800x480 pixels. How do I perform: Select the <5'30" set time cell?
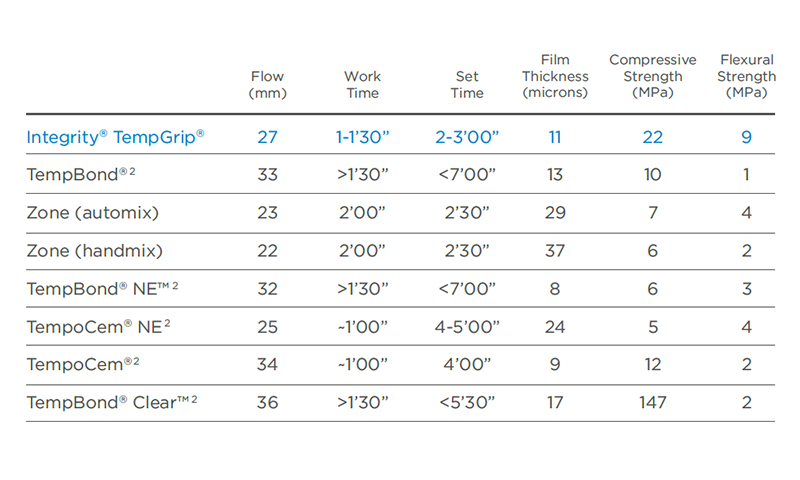[x=467, y=404]
